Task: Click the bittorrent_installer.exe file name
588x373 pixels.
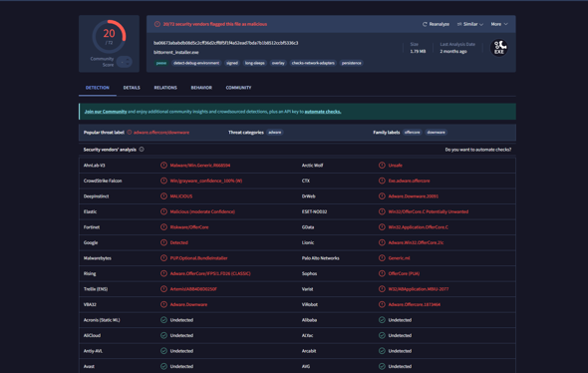Action: [175, 52]
